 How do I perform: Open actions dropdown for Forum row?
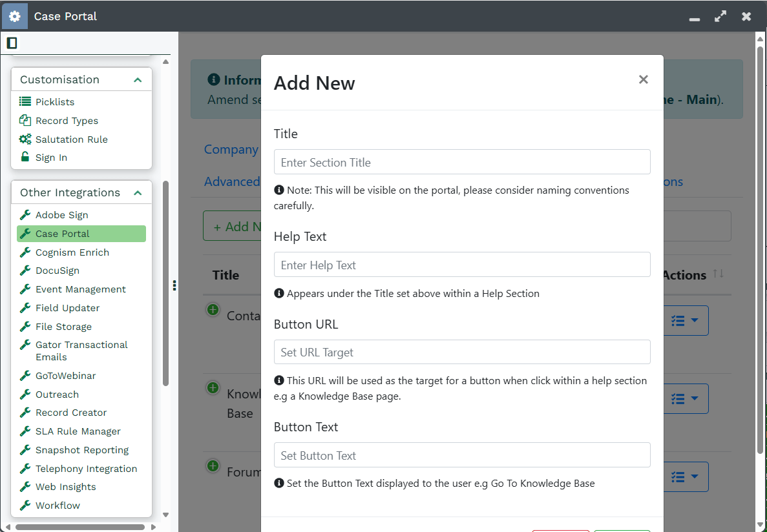point(685,476)
